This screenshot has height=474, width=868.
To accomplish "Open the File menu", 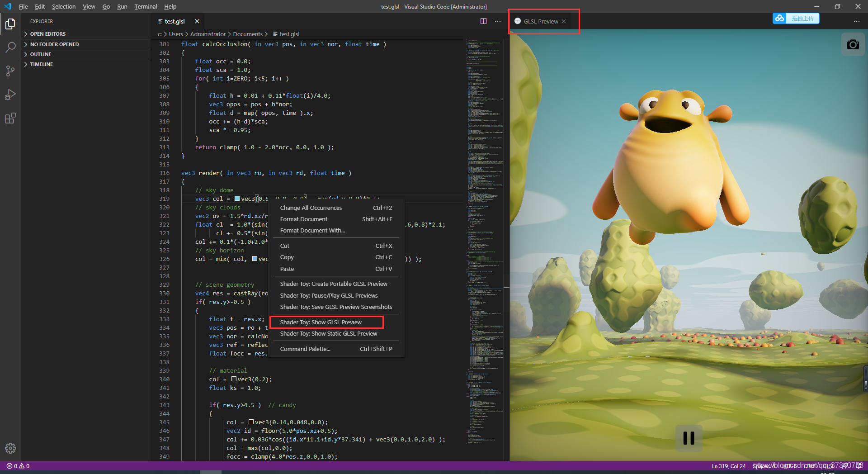I will point(24,6).
